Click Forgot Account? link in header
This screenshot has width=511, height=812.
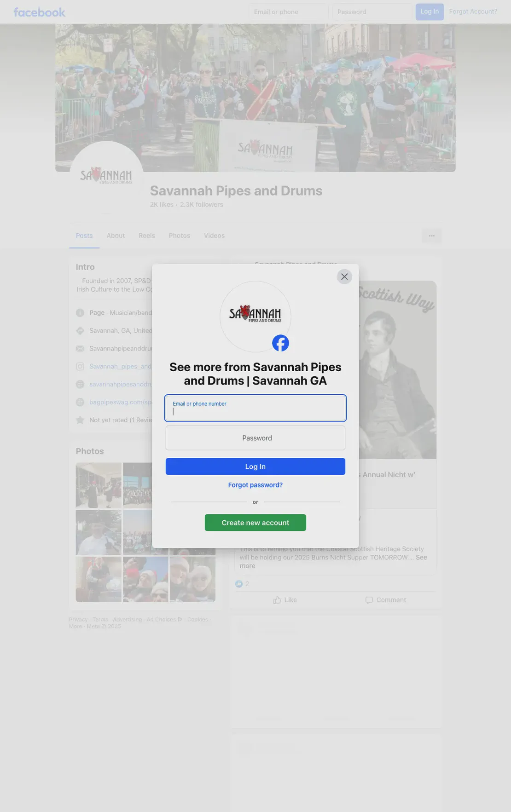473,12
